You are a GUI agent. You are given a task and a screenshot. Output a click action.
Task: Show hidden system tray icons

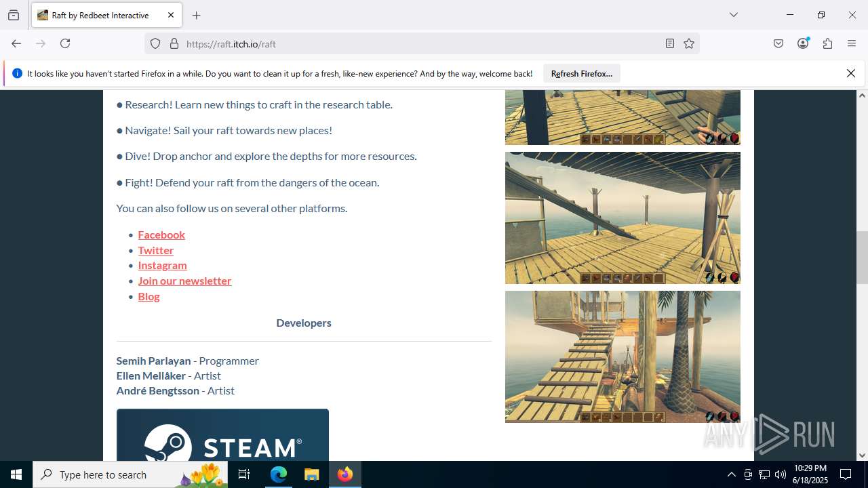[731, 474]
